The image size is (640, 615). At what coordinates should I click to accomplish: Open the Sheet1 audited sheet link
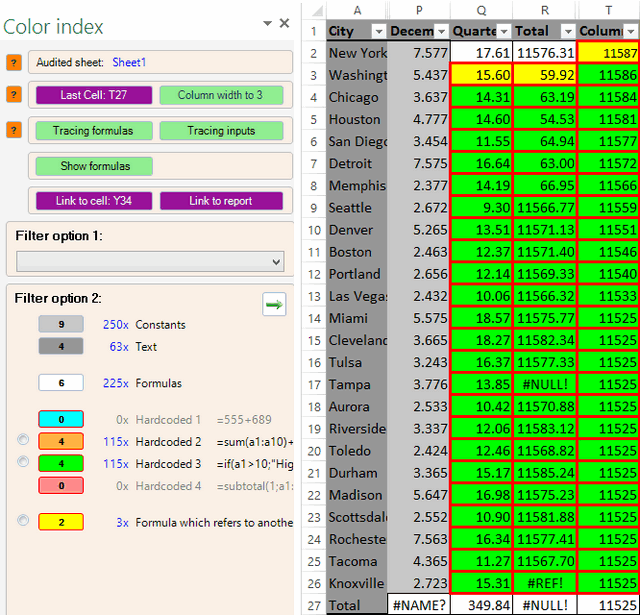pyautogui.click(x=129, y=62)
